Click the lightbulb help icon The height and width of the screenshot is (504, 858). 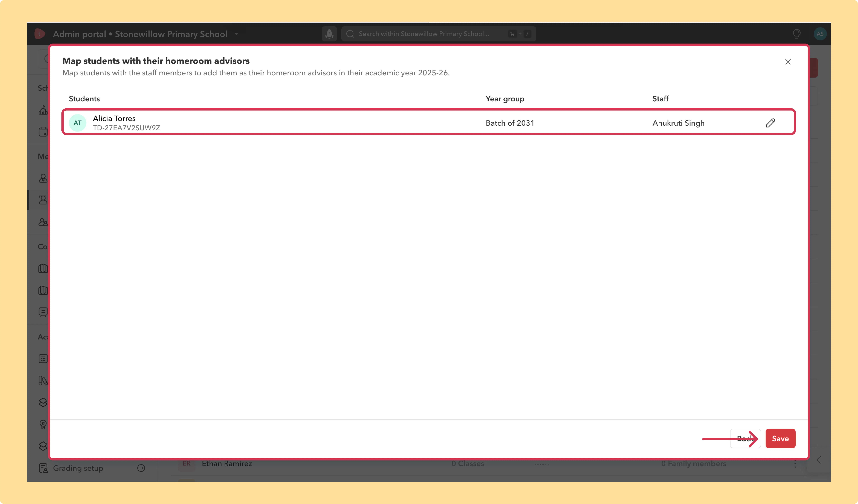(796, 34)
